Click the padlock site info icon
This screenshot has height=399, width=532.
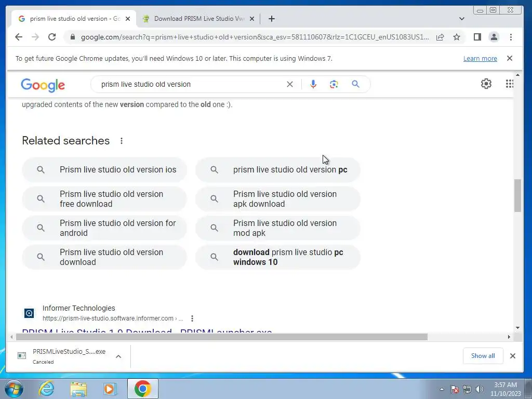pos(72,37)
